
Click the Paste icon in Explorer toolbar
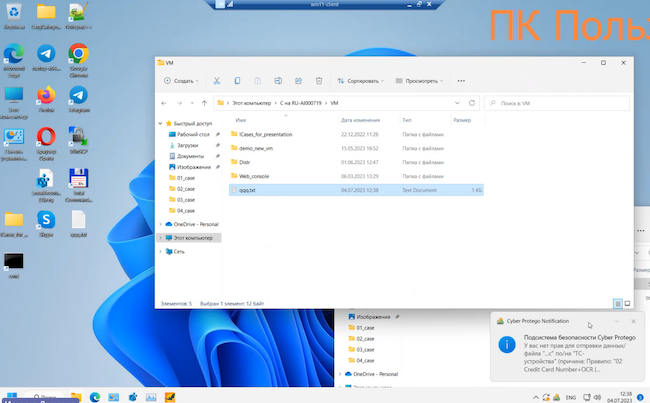[257, 81]
